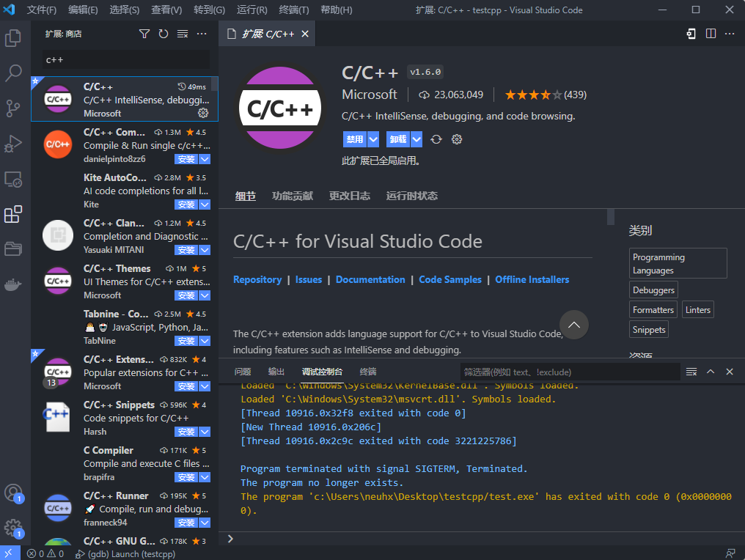Open the Source Control view
The width and height of the screenshot is (745, 560).
click(x=12, y=108)
